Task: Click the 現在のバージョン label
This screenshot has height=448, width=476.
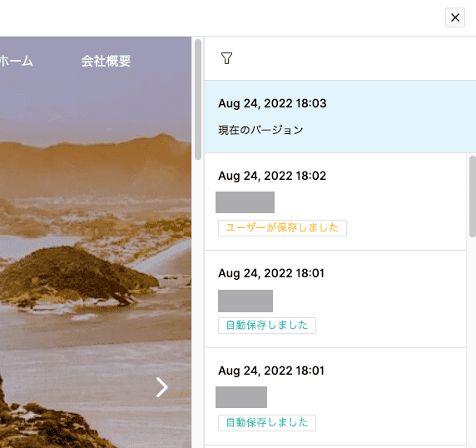Action: coord(260,130)
